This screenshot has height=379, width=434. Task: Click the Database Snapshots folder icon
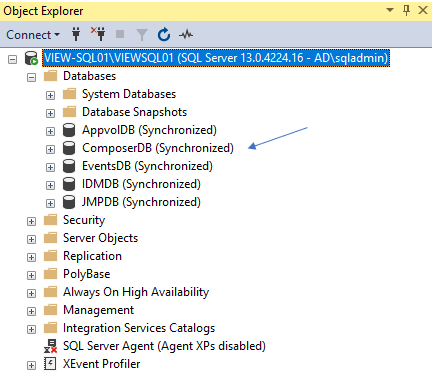pyautogui.click(x=69, y=112)
